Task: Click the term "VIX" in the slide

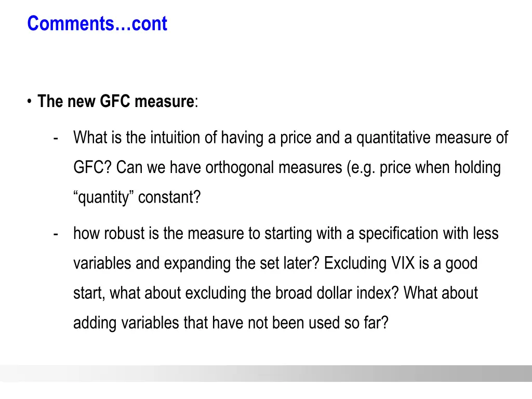Action: click(403, 263)
